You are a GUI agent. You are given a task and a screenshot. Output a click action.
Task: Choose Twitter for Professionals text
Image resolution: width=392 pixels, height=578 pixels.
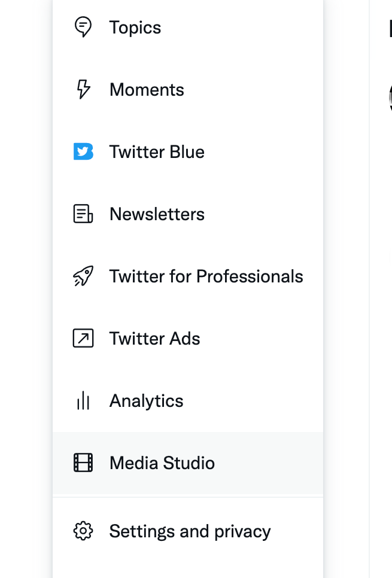pos(206,276)
